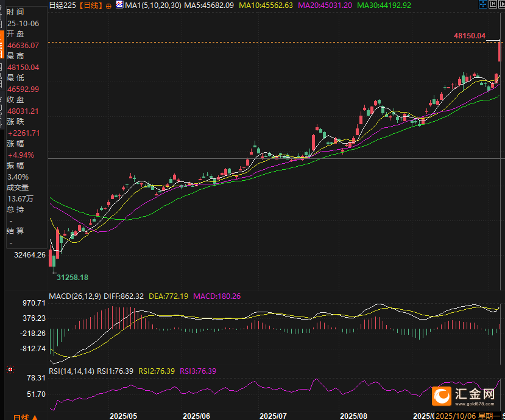Click the RSI(14,14,14) indicator label
This screenshot has height=420, width=505.
point(71,371)
